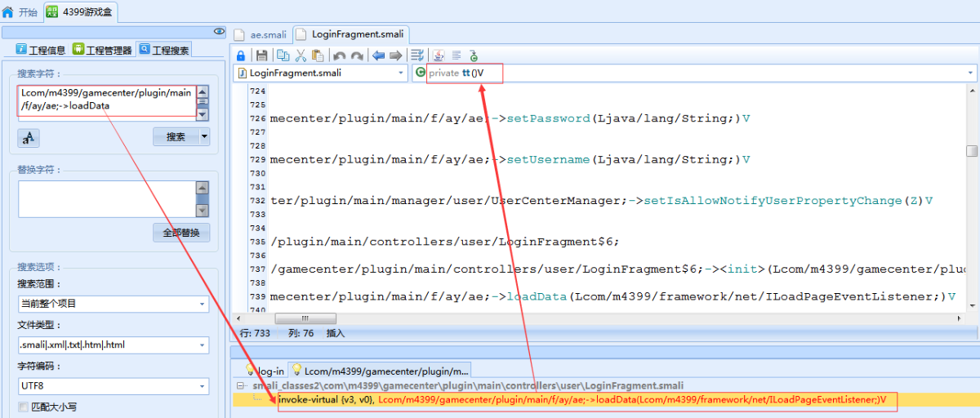This screenshot has width=980, height=418.
Task: Open the 工程管理器 tab
Action: pos(102,50)
